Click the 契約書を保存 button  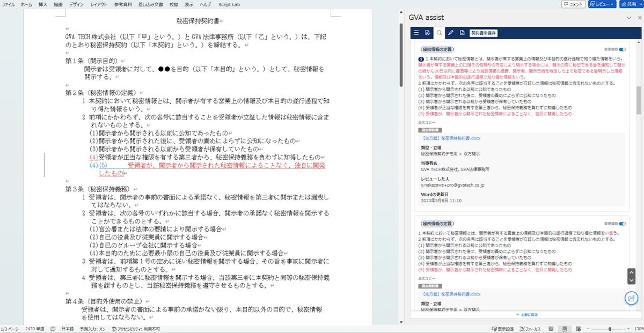click(x=484, y=33)
